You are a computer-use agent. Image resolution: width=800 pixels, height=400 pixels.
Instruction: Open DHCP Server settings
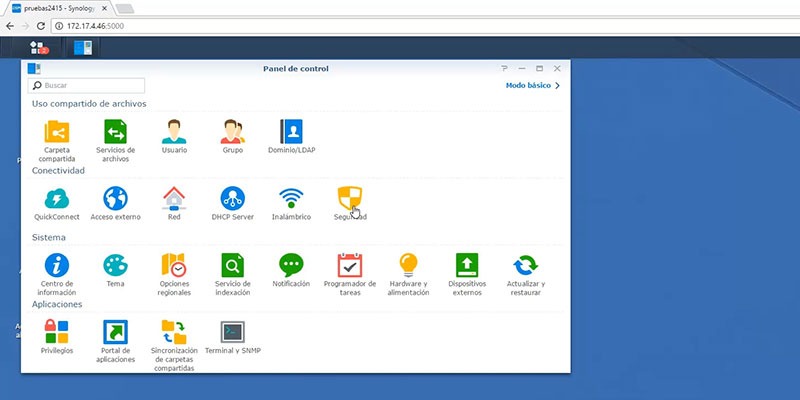tap(233, 203)
